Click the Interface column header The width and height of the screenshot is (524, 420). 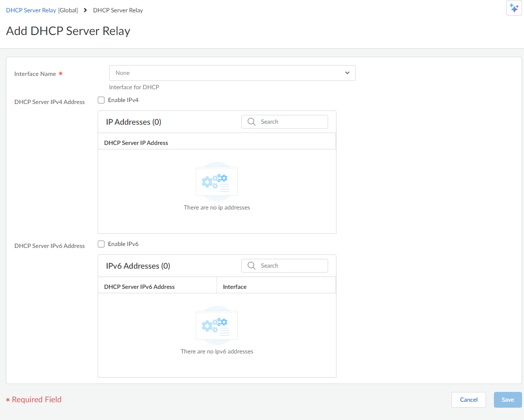point(235,287)
